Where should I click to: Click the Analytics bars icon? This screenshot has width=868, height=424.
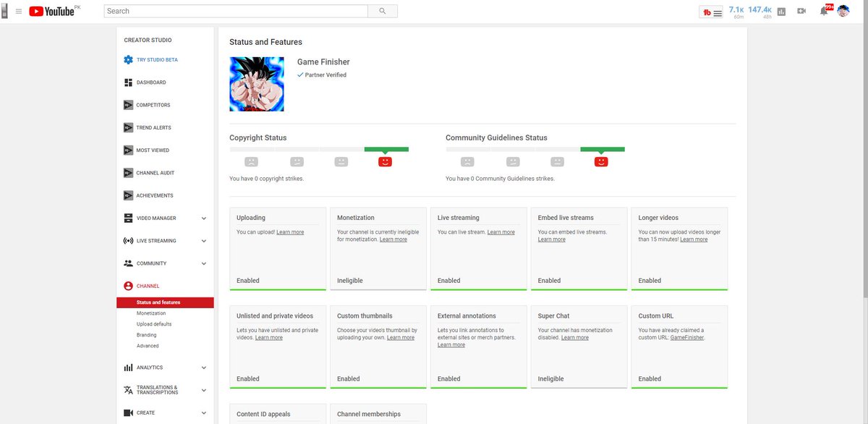click(x=128, y=368)
